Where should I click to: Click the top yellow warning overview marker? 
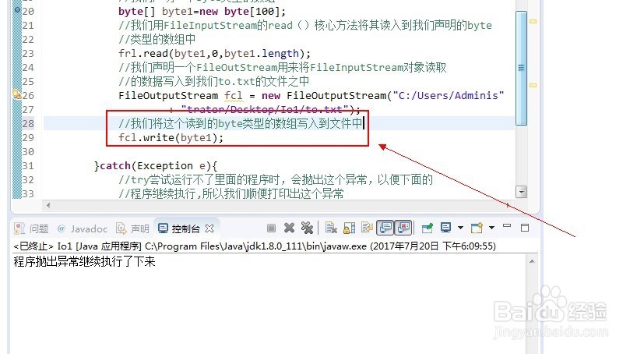click(533, 21)
